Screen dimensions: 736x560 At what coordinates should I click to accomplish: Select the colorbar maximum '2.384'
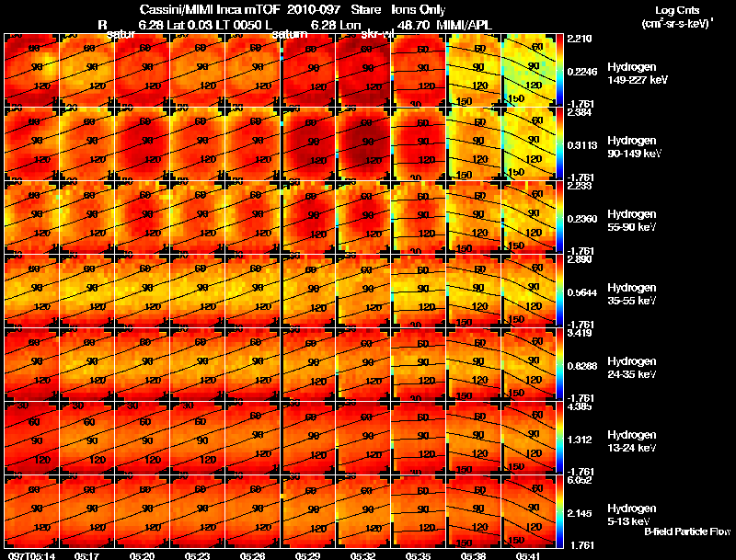(580, 112)
